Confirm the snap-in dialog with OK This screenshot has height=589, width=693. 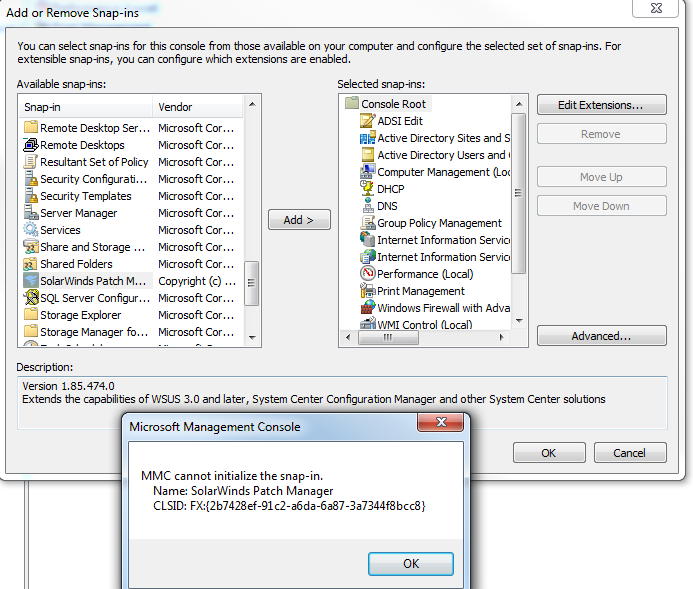[549, 453]
